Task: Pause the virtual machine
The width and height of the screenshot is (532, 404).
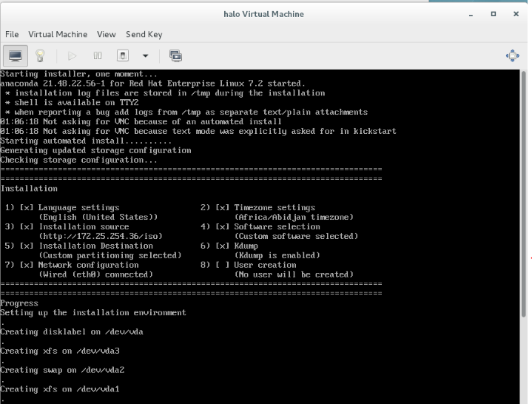Action: (x=98, y=55)
